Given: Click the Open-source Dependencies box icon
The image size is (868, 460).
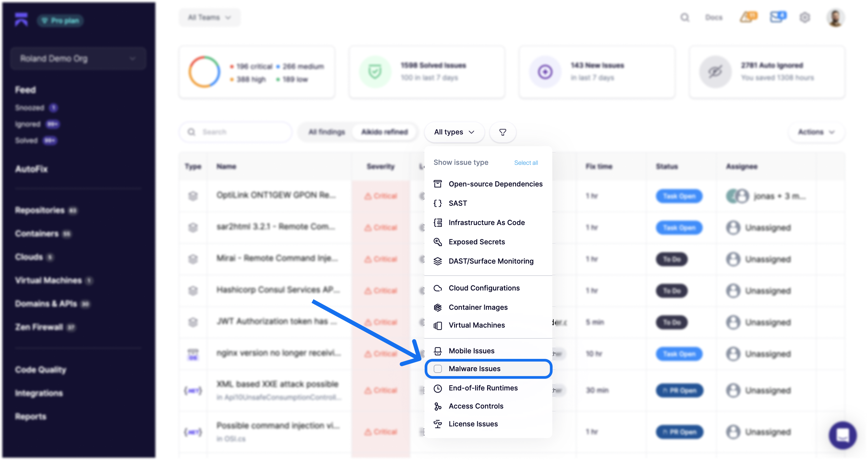Looking at the screenshot, I should pos(438,184).
